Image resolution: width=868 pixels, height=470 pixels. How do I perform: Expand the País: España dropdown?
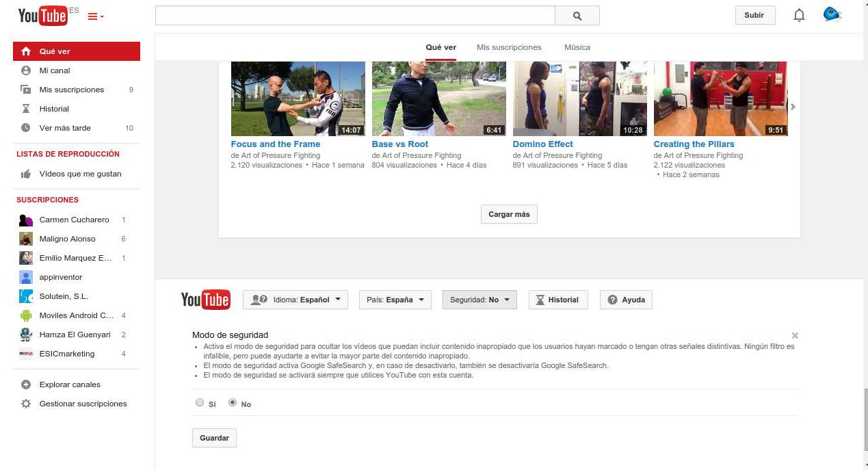395,300
